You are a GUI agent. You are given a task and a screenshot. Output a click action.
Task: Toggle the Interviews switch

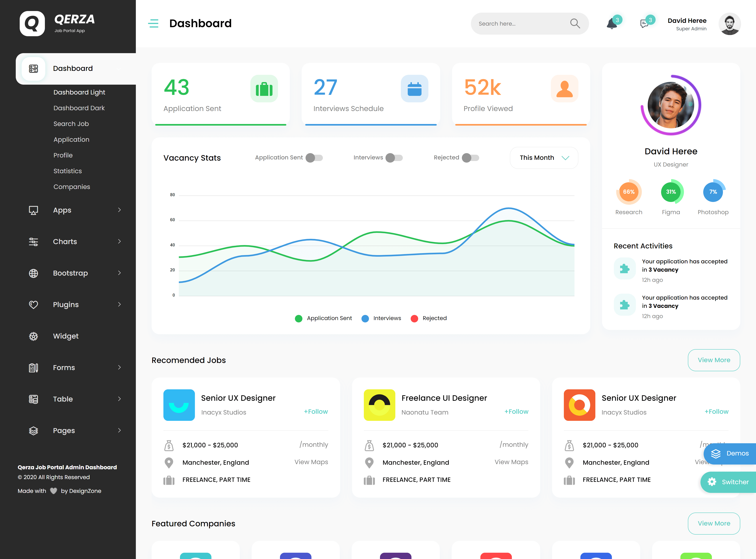tap(394, 158)
